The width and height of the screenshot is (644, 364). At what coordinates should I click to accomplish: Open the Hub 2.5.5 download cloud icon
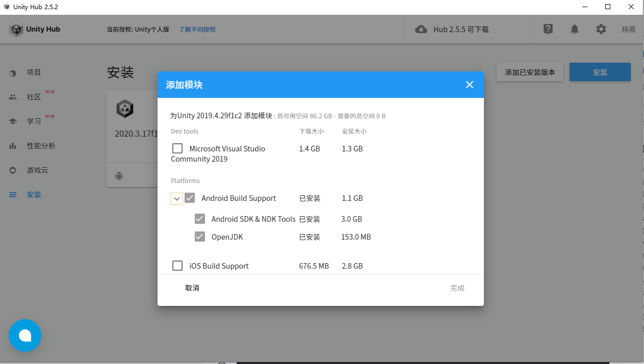pyautogui.click(x=421, y=30)
